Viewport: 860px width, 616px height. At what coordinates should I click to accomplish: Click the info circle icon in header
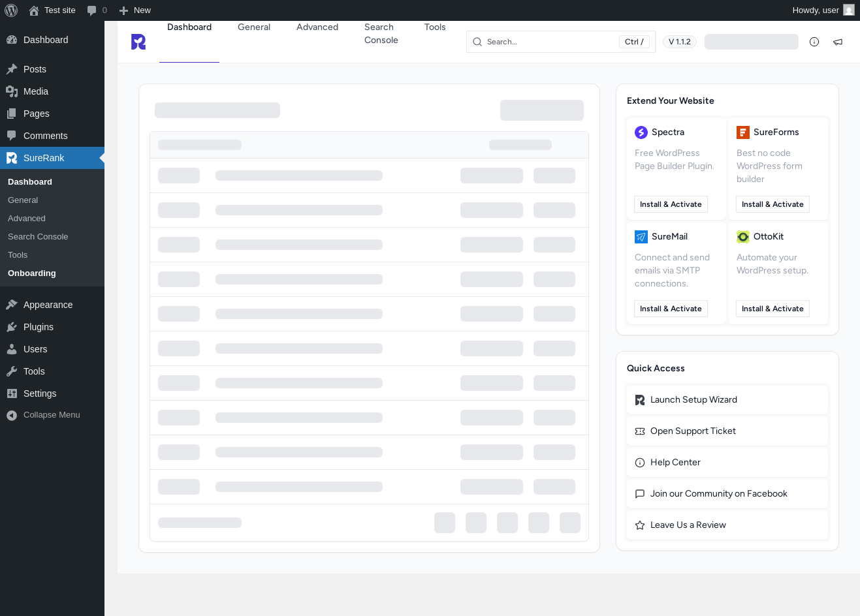pyautogui.click(x=814, y=42)
